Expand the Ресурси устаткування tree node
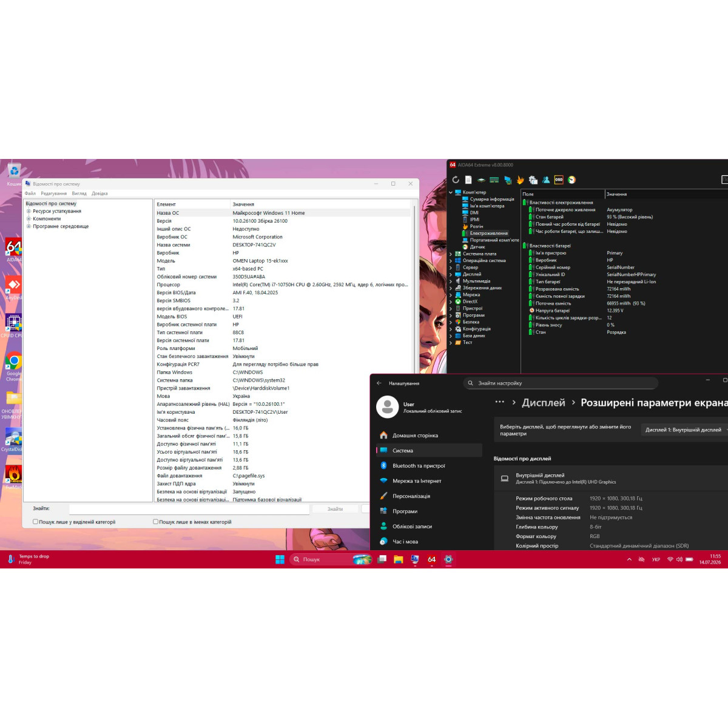The image size is (728, 728). (x=29, y=211)
